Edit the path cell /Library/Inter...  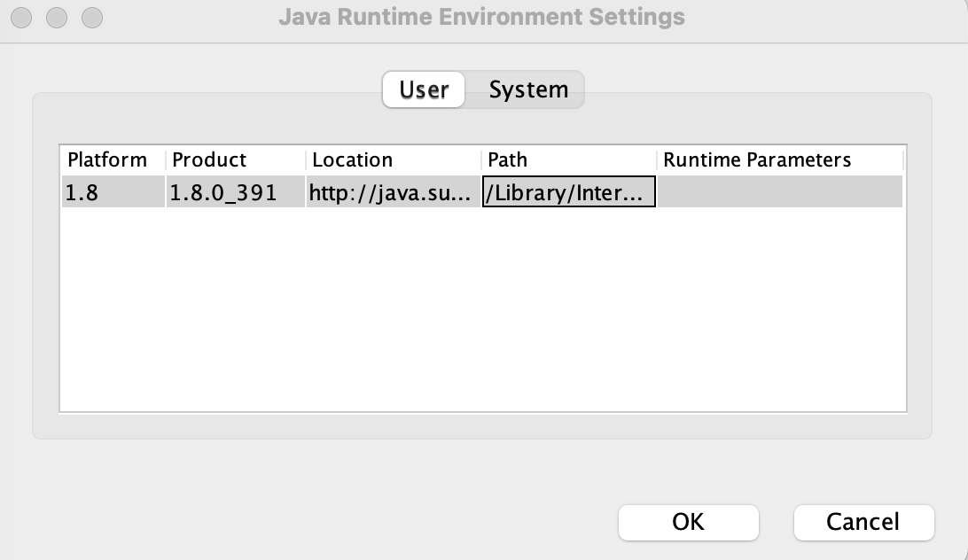click(568, 192)
